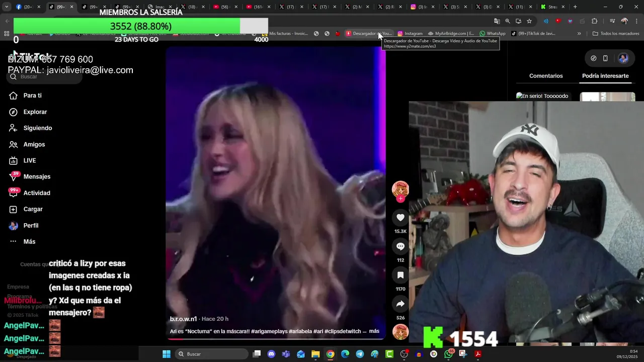Open Microsoft Teams from taskbar

[286, 354]
